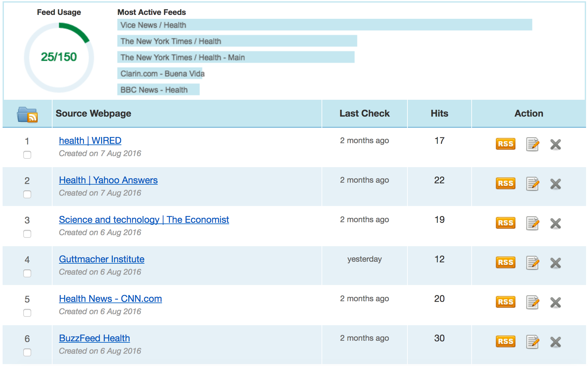Click the hits value 19 for The Economist
This screenshot has width=588, height=366.
(439, 220)
